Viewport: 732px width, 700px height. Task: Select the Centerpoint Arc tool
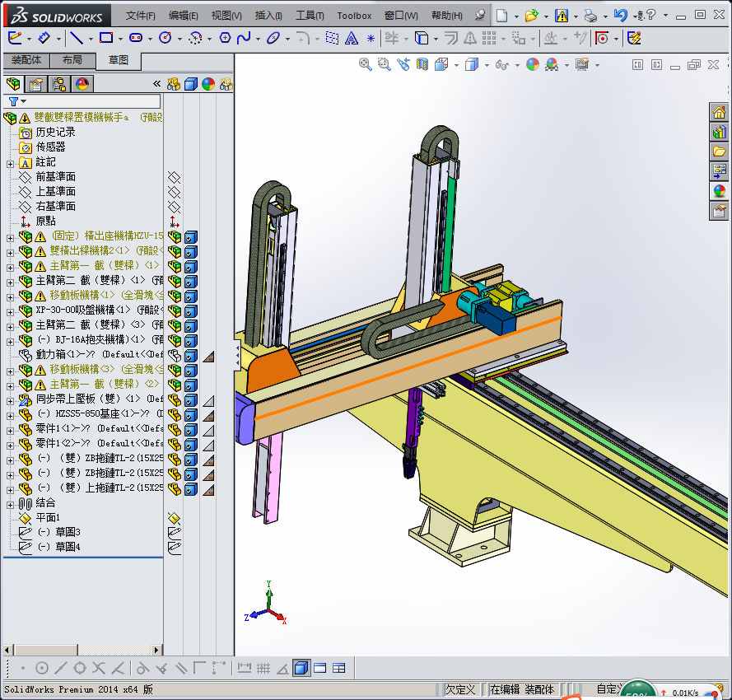click(x=195, y=38)
